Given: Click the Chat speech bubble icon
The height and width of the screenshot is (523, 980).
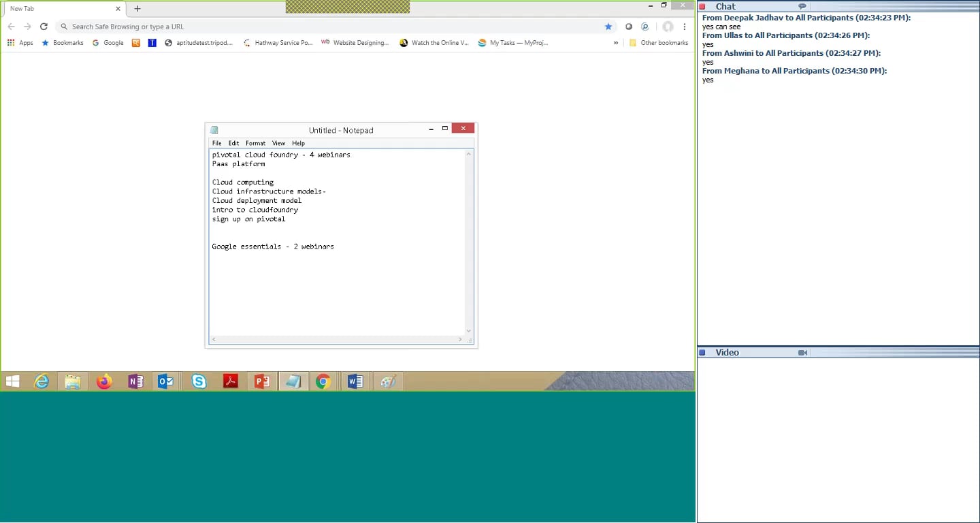Looking at the screenshot, I should coord(802,6).
